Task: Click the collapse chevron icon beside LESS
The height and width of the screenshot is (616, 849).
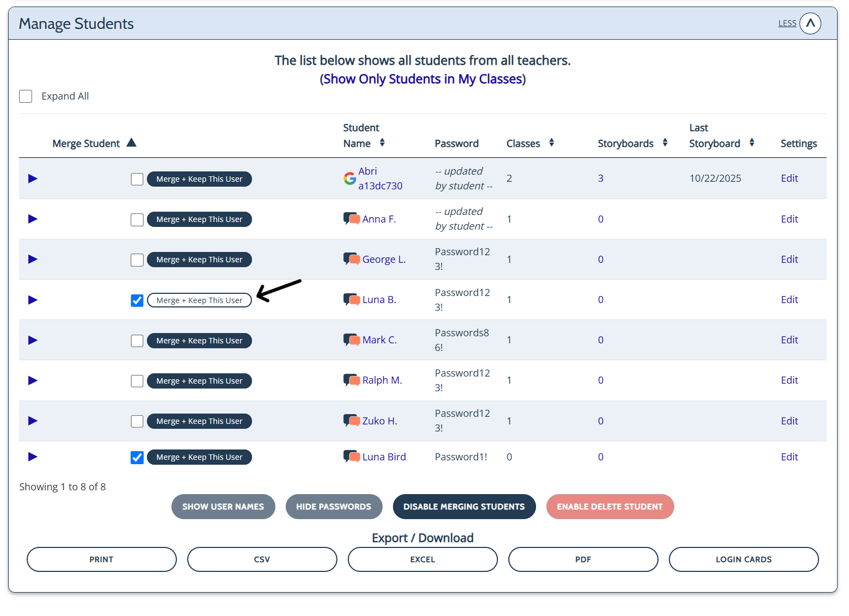Action: click(810, 23)
